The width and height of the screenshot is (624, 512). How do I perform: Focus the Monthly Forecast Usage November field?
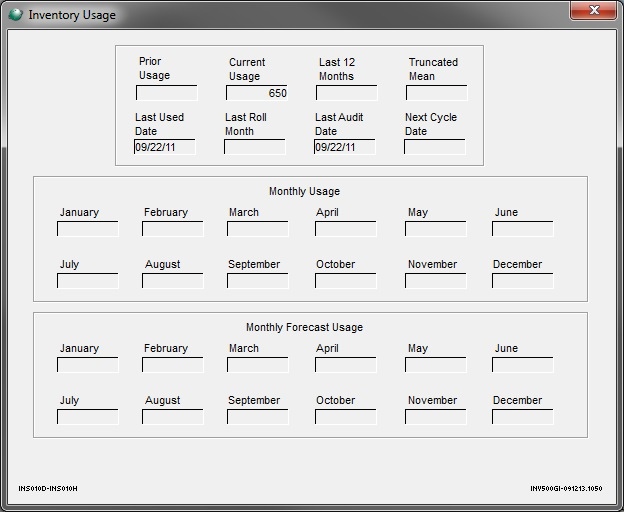click(x=436, y=417)
